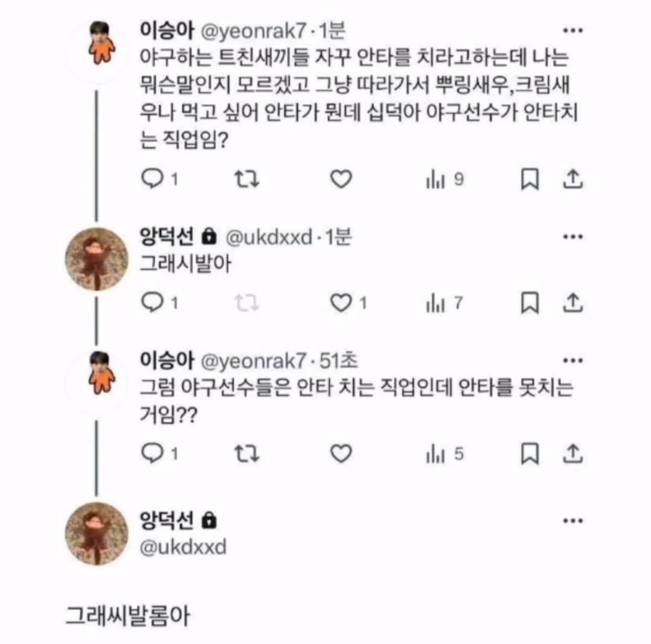651x644 pixels.
Task: Share the first tweet in thread
Action: [x=573, y=179]
